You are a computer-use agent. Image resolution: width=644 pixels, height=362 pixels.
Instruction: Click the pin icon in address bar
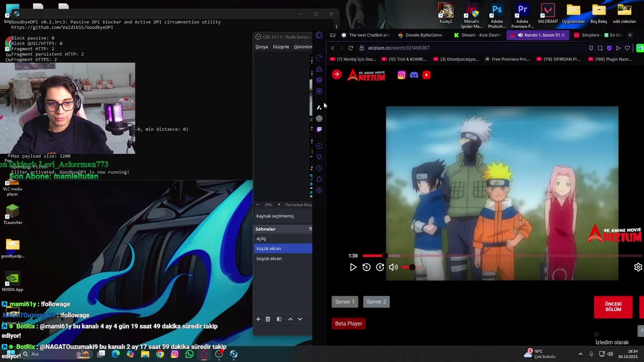(x=591, y=48)
